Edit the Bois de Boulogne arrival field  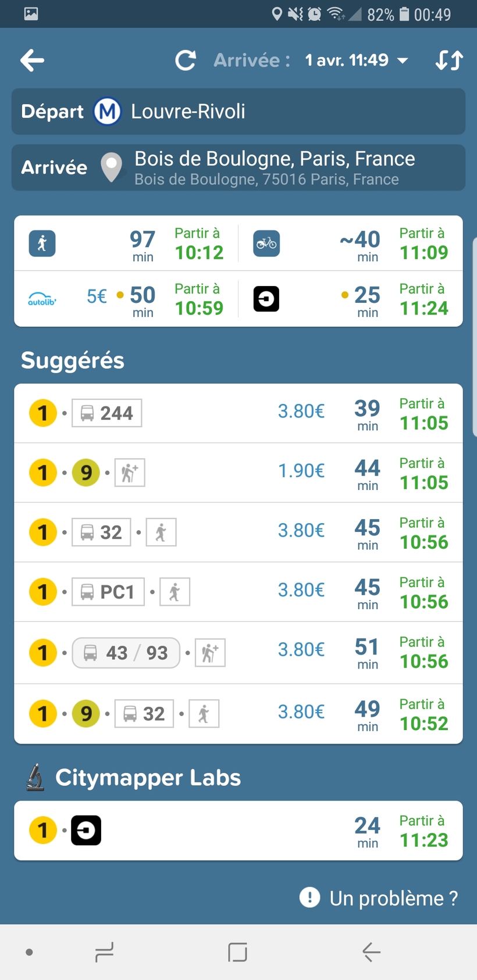238,168
